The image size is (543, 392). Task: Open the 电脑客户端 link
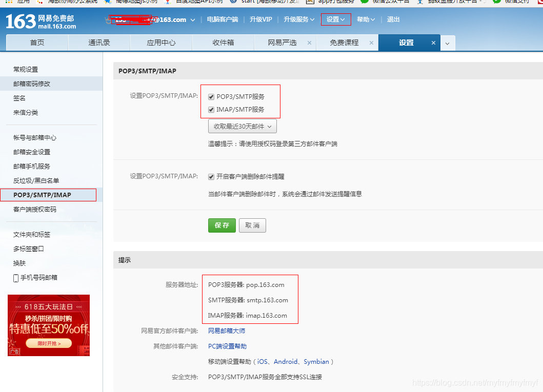point(223,19)
